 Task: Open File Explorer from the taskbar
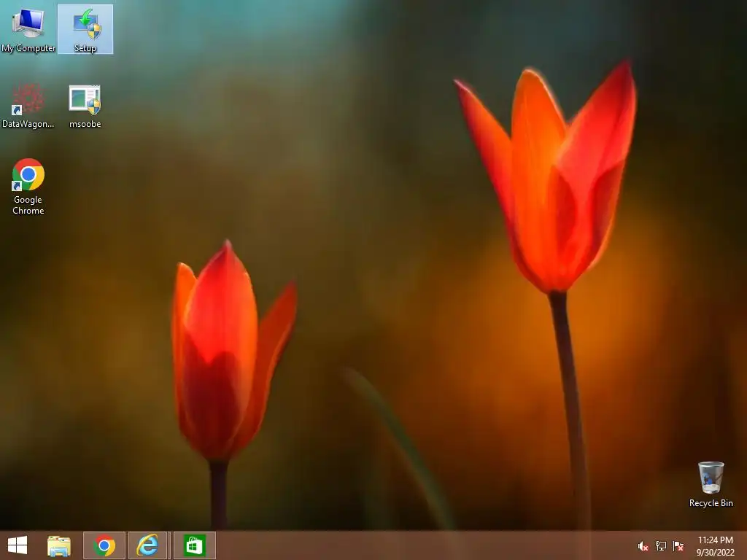pyautogui.click(x=59, y=545)
